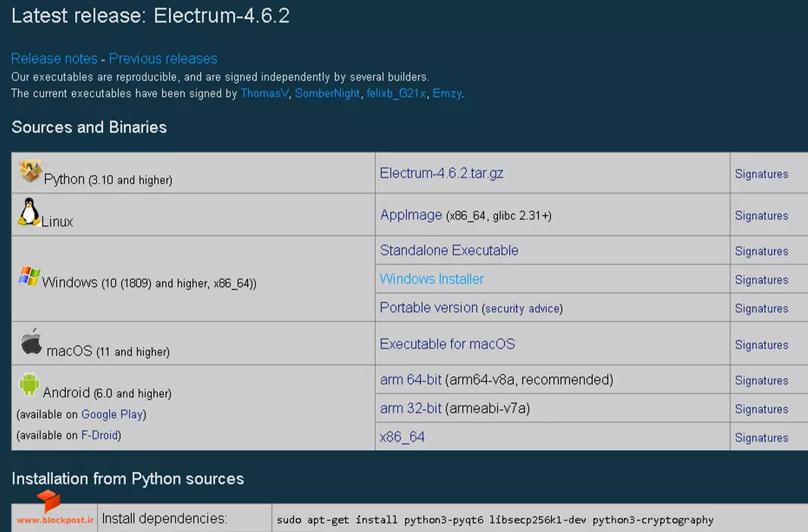Viewport: 808px width, 532px height.
Task: Choose the arm 64-bit Android build
Action: [x=411, y=380]
